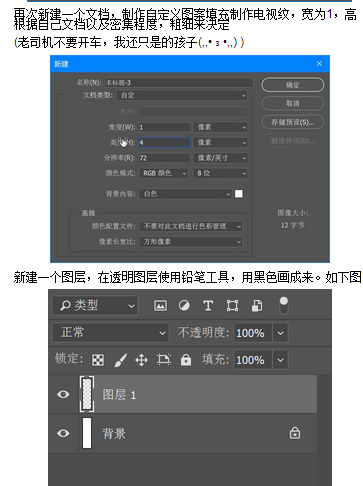Click the adjustment layer filter icon
The image size is (363, 486).
pos(184,305)
